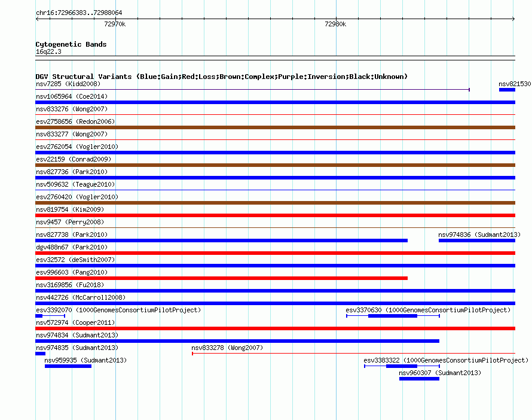Screen dimensions: 532x420
Task: Select esv32572 (deSmith2007) variant label
Action: (75, 260)
